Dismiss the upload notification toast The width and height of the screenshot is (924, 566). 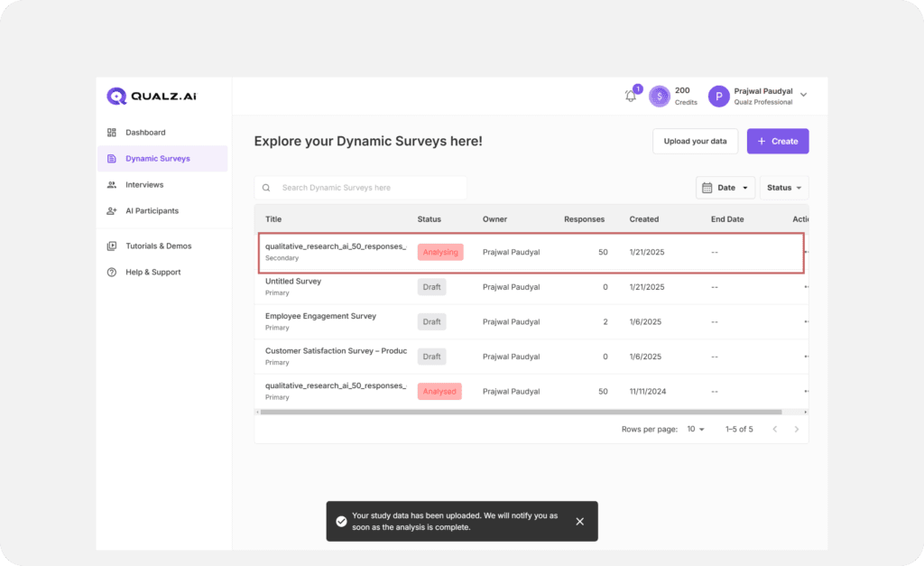pos(579,521)
